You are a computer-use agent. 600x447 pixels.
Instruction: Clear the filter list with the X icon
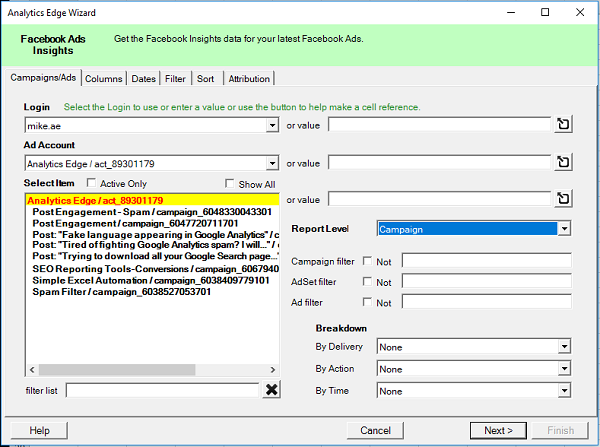[x=272, y=390]
